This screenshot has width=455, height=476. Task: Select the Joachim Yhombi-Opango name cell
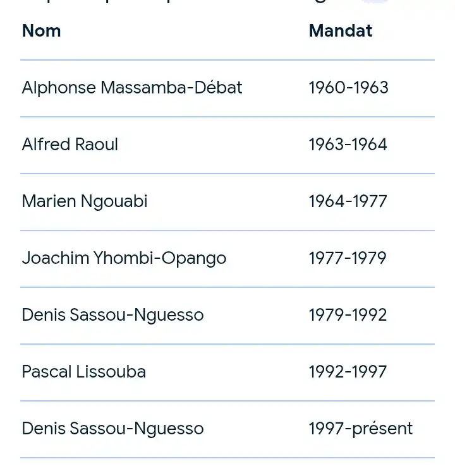(x=124, y=258)
